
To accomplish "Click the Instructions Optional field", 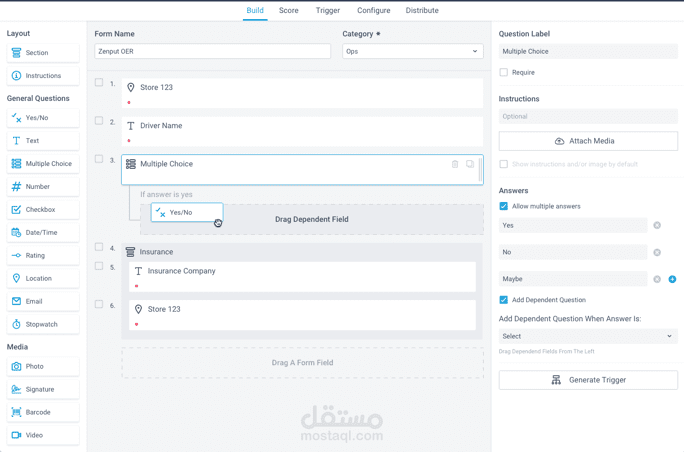I will point(588,116).
